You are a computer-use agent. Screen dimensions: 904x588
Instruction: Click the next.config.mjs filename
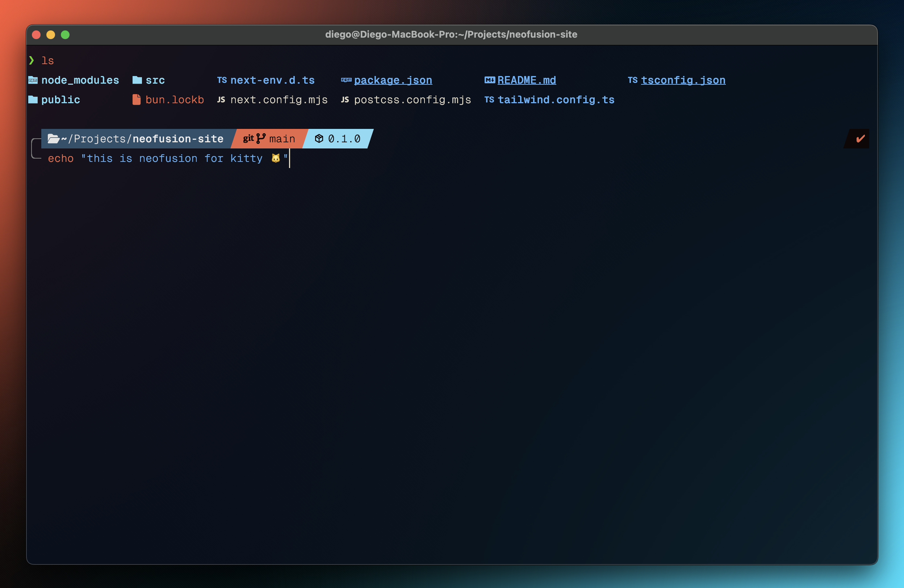click(x=279, y=100)
